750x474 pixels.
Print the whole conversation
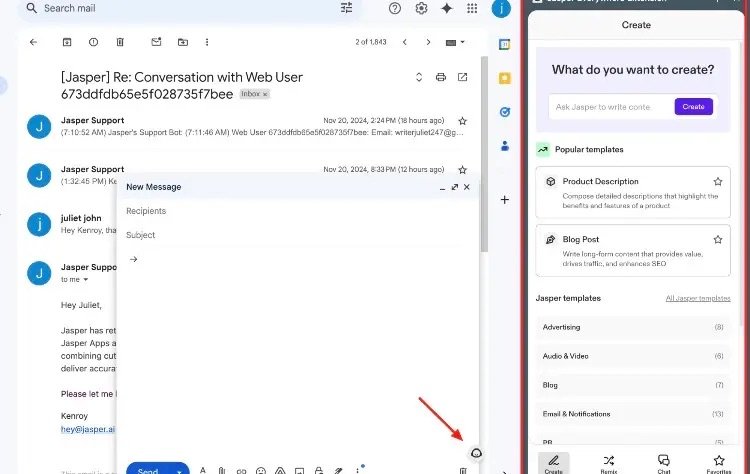coord(441,77)
